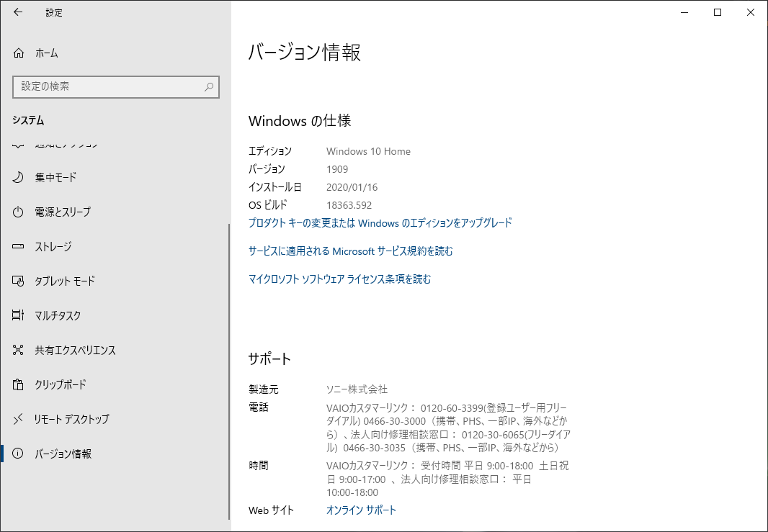Open クリップボード settings

point(58,384)
